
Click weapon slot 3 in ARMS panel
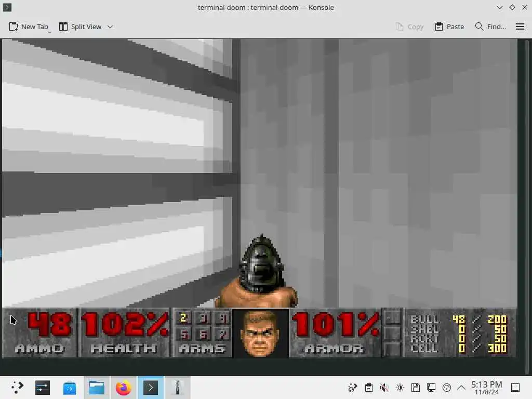click(x=203, y=318)
